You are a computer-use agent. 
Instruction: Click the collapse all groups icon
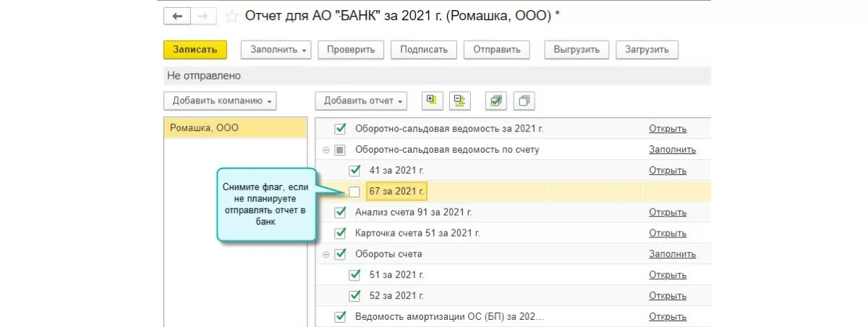tap(460, 101)
